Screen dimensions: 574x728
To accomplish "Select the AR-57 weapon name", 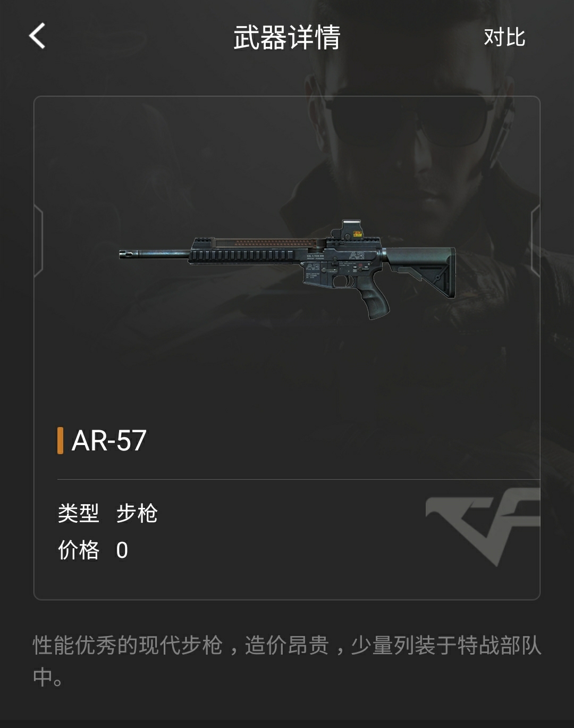I will (x=109, y=440).
